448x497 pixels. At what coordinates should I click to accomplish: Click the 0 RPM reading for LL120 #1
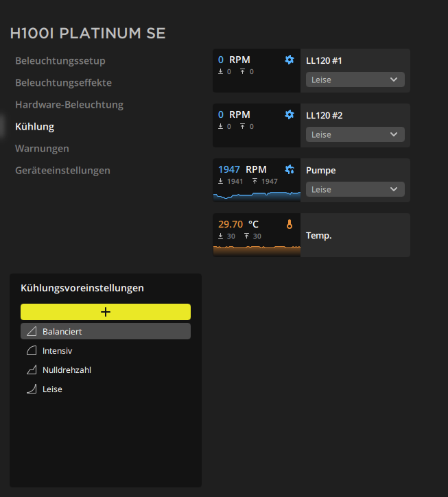[234, 60]
